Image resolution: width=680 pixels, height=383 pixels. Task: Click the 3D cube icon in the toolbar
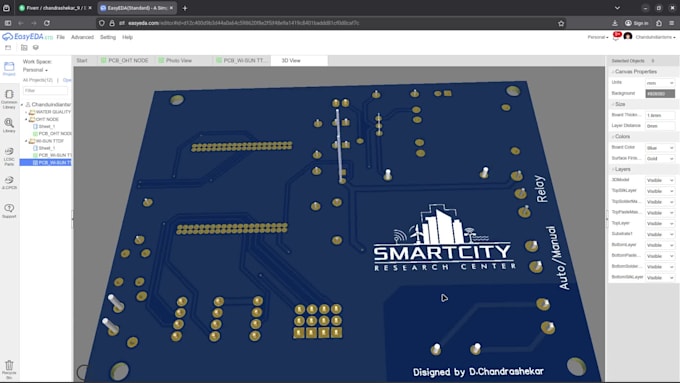[36, 48]
